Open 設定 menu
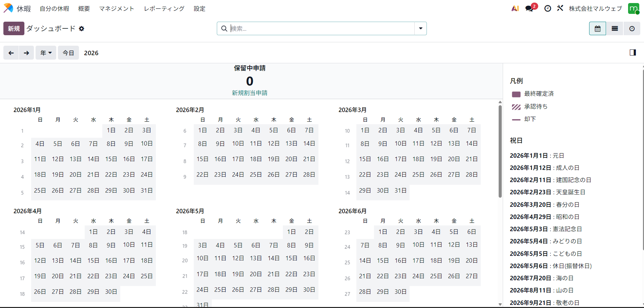The height and width of the screenshot is (308, 644). pyautogui.click(x=200, y=8)
